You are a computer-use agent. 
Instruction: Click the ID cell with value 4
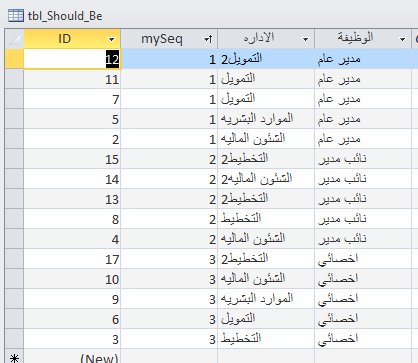[x=72, y=239]
